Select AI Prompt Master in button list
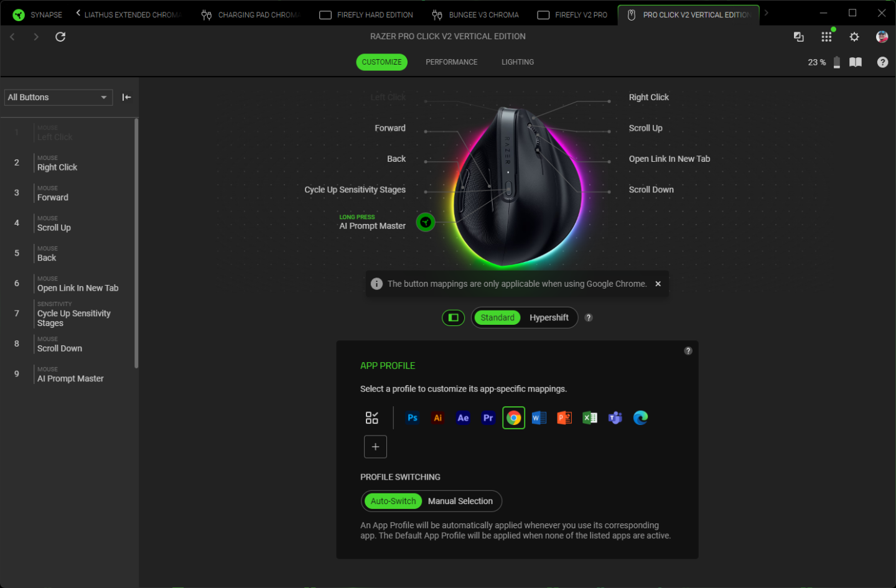 68,374
